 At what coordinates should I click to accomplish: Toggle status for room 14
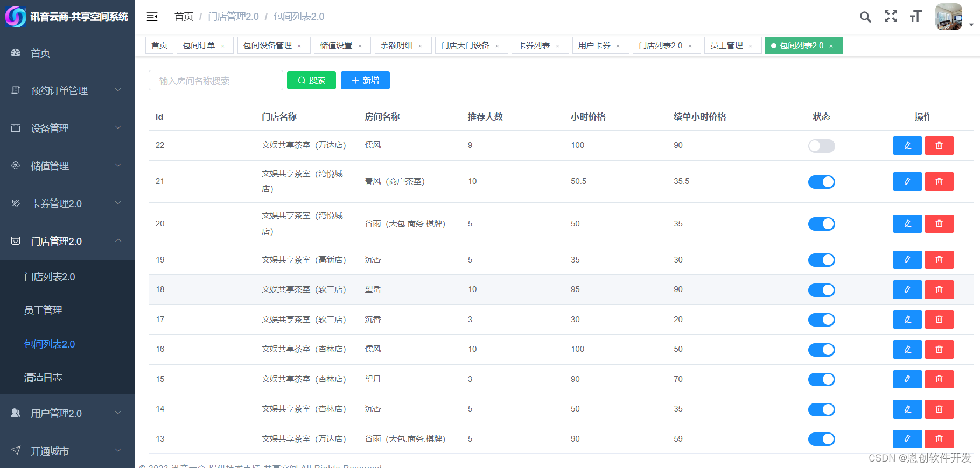[822, 409]
